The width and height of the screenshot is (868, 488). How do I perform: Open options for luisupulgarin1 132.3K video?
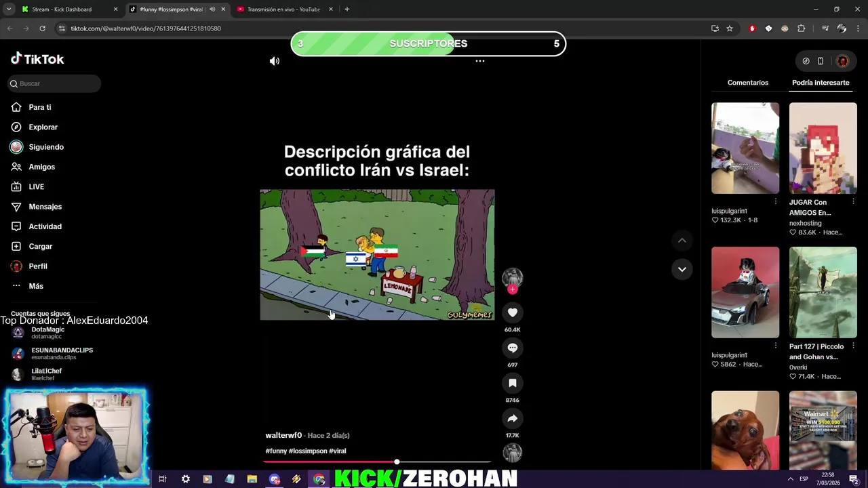tap(776, 201)
